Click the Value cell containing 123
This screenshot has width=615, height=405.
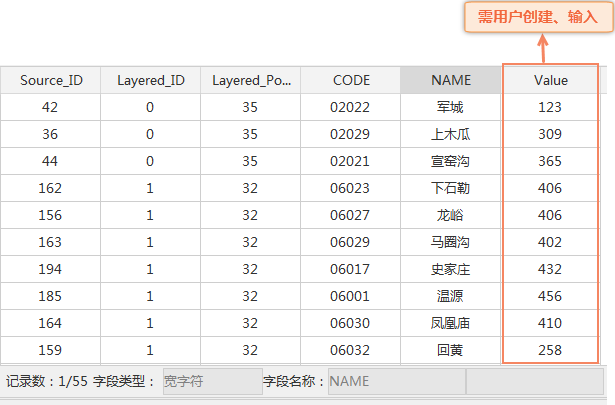point(551,107)
